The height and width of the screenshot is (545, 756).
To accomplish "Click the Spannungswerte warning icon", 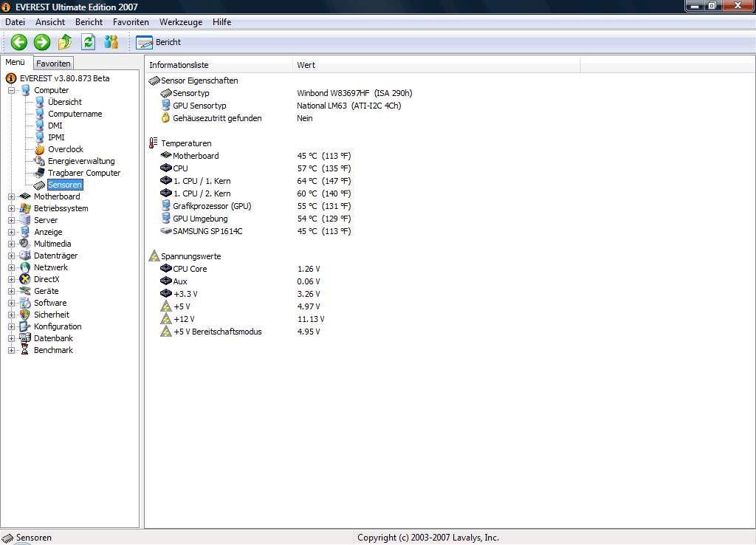I will 154,256.
